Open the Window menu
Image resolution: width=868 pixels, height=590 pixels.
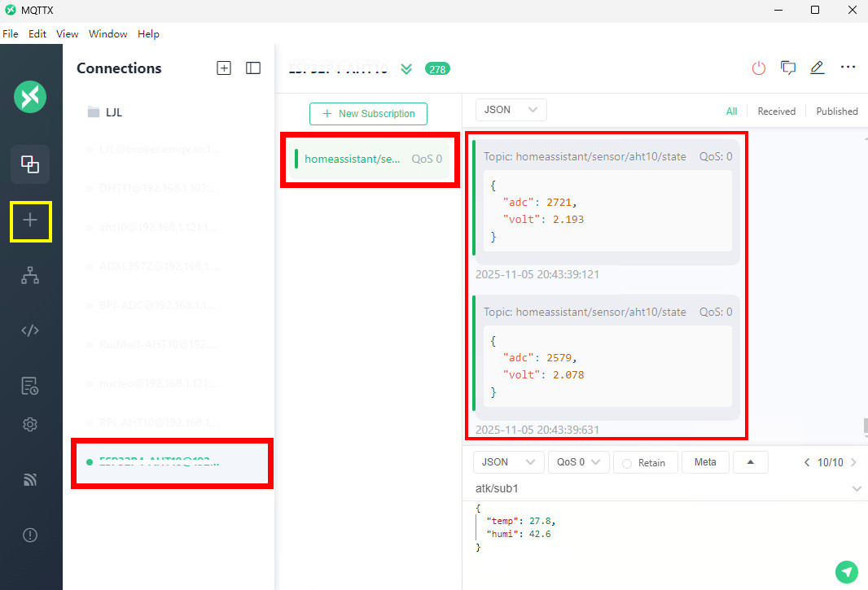point(108,33)
